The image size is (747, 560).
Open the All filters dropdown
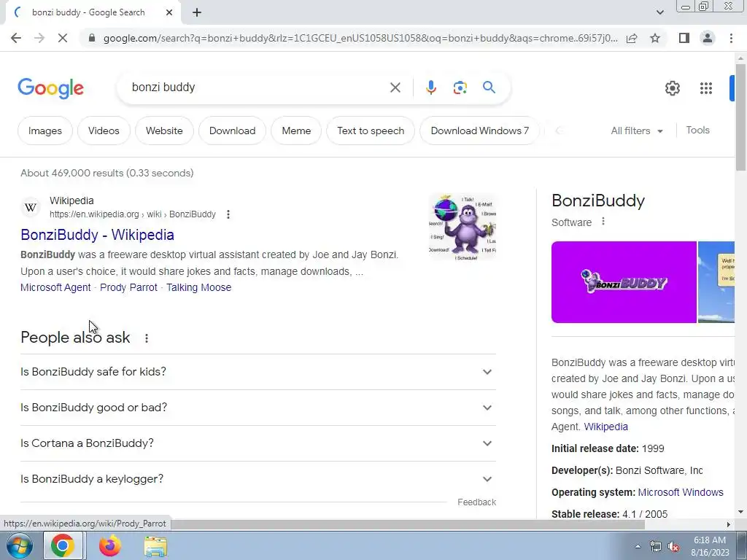637,131
